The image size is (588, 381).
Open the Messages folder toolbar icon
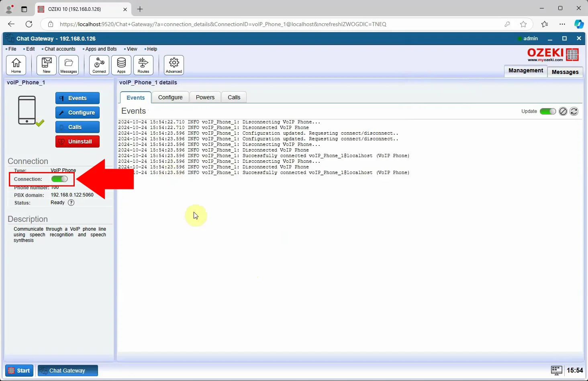point(69,65)
